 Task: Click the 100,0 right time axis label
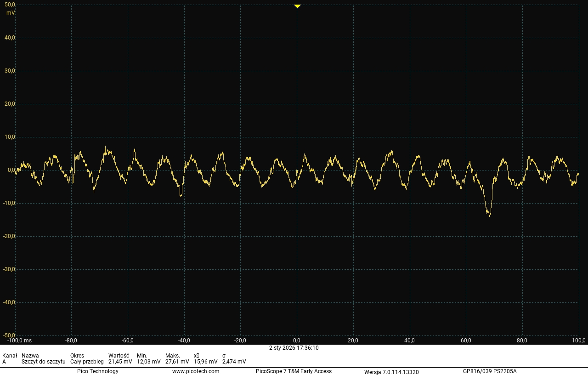578,341
